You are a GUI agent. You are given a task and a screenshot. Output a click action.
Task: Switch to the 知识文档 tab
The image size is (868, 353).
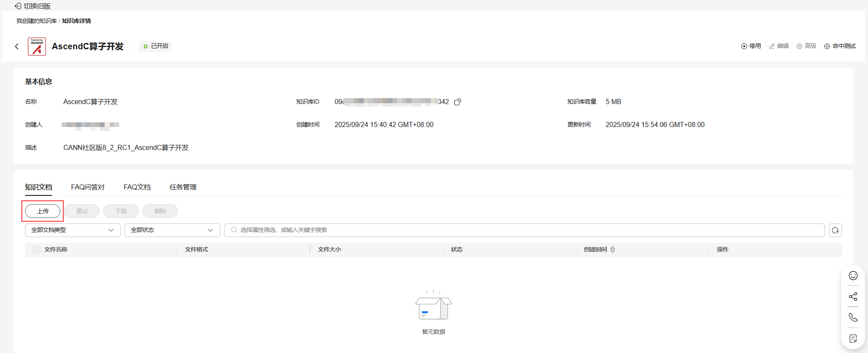39,187
